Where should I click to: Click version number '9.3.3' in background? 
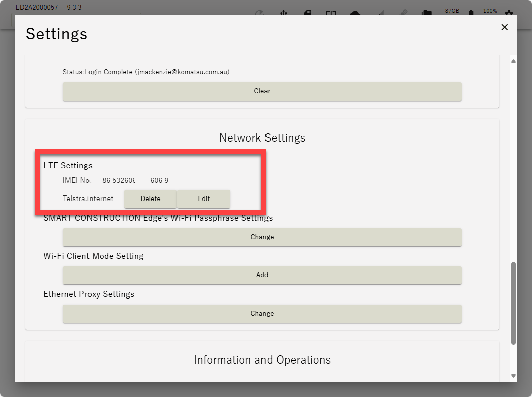74,7
